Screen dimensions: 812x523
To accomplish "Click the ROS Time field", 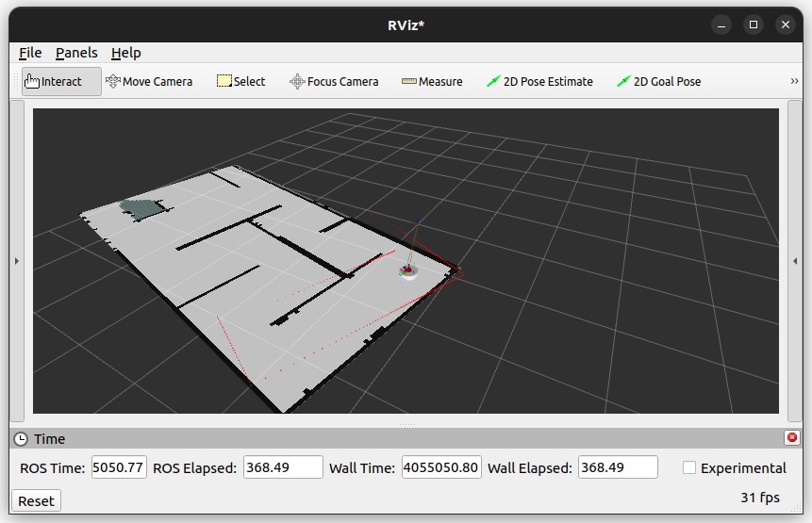I will coord(119,467).
